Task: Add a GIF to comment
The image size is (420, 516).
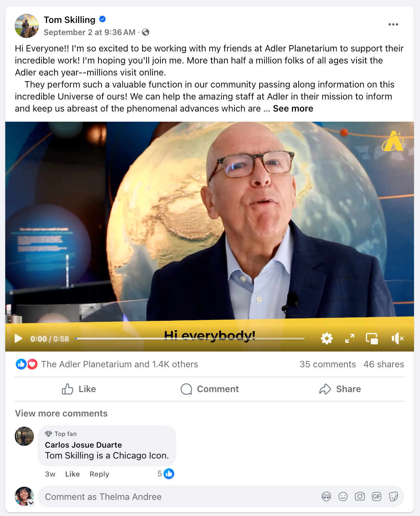Action: coord(376,496)
